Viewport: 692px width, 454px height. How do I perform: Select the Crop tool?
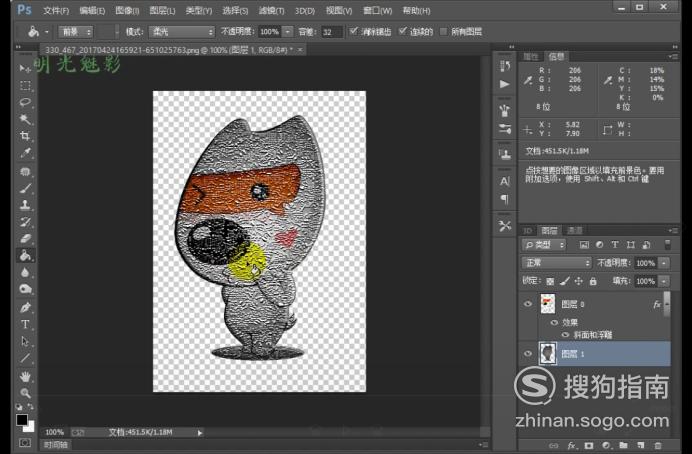point(25,136)
